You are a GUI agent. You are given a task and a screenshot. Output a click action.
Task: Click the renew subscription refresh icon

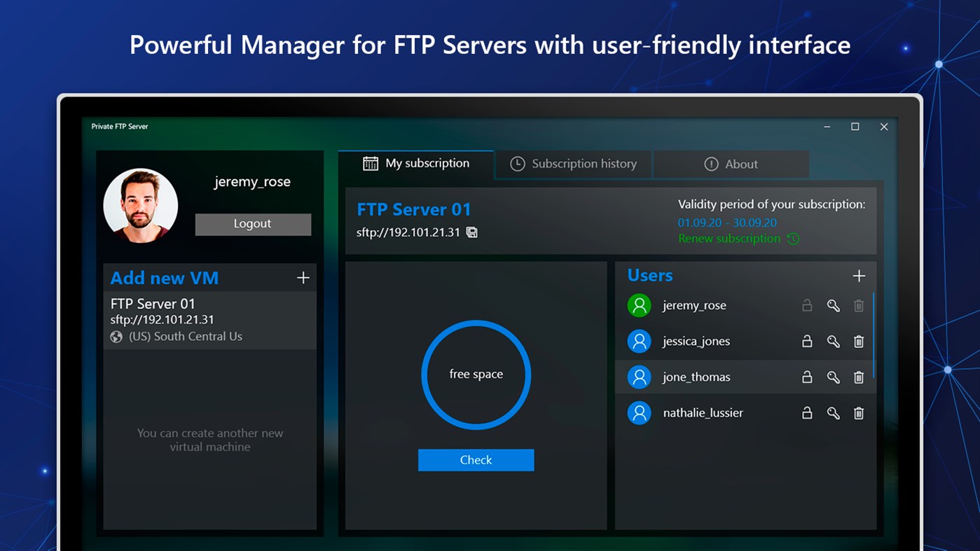point(792,239)
